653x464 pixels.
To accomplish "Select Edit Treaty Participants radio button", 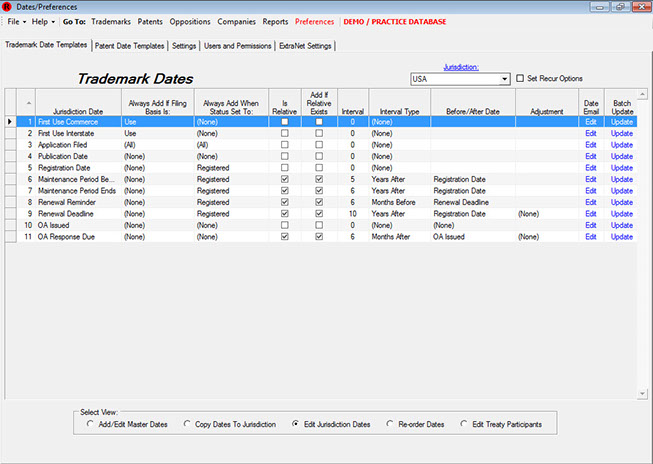I will tap(465, 424).
